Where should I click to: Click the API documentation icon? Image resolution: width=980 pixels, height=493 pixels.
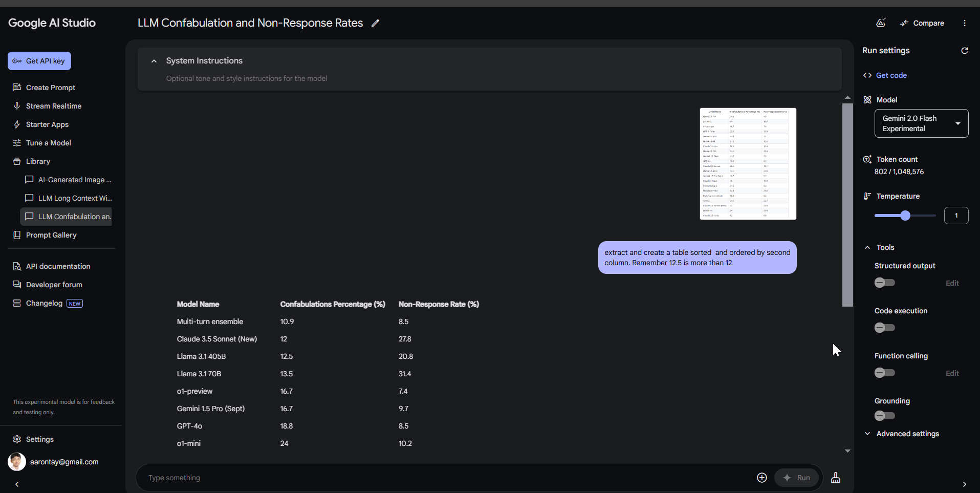tap(17, 266)
